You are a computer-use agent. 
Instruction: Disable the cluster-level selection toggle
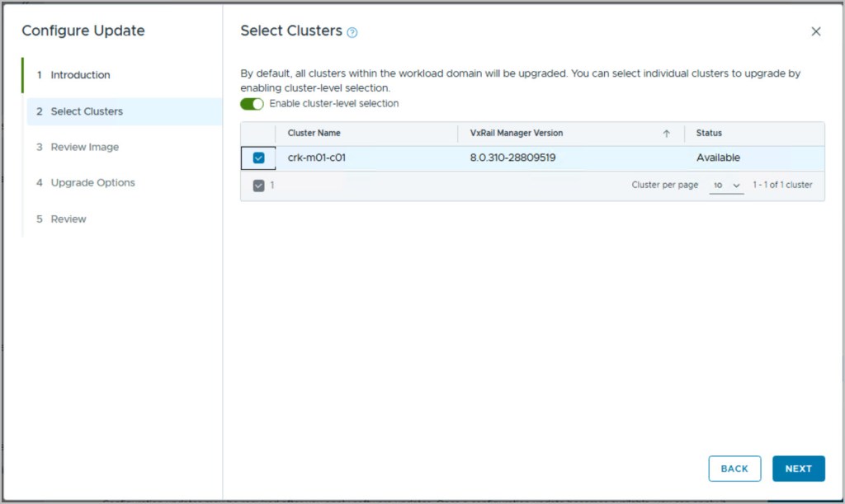[252, 104]
